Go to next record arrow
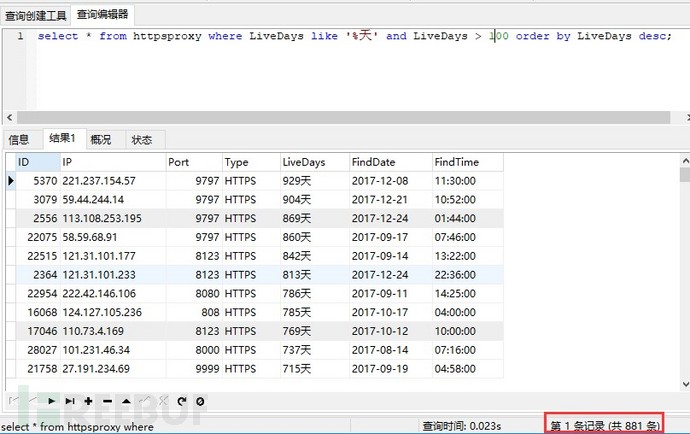Image resolution: width=690 pixels, height=434 pixels. (51, 401)
